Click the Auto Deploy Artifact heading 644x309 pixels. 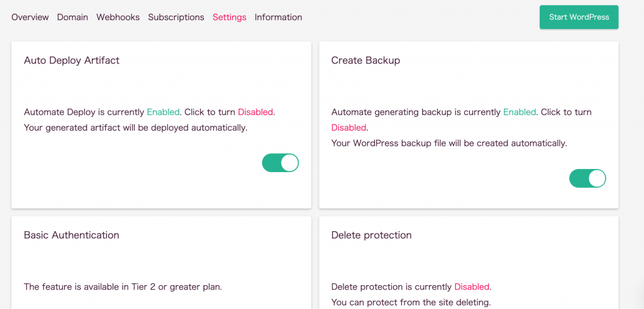(72, 60)
